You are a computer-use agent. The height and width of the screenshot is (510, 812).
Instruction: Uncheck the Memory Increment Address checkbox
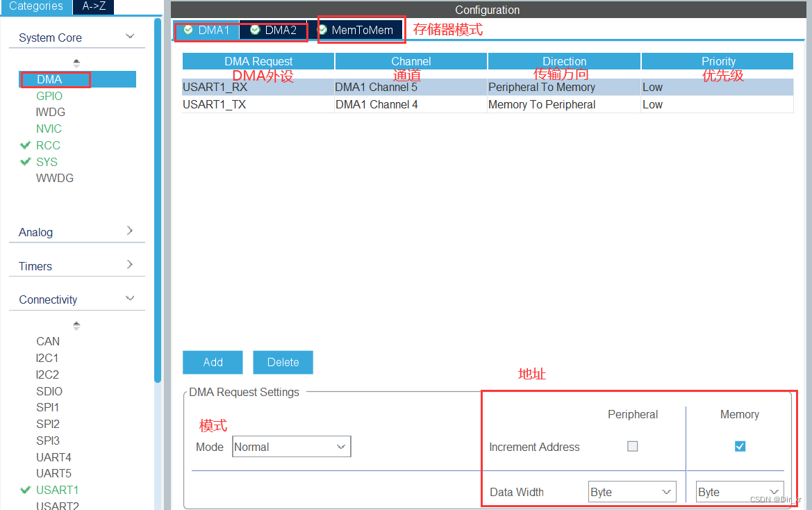[x=739, y=446]
